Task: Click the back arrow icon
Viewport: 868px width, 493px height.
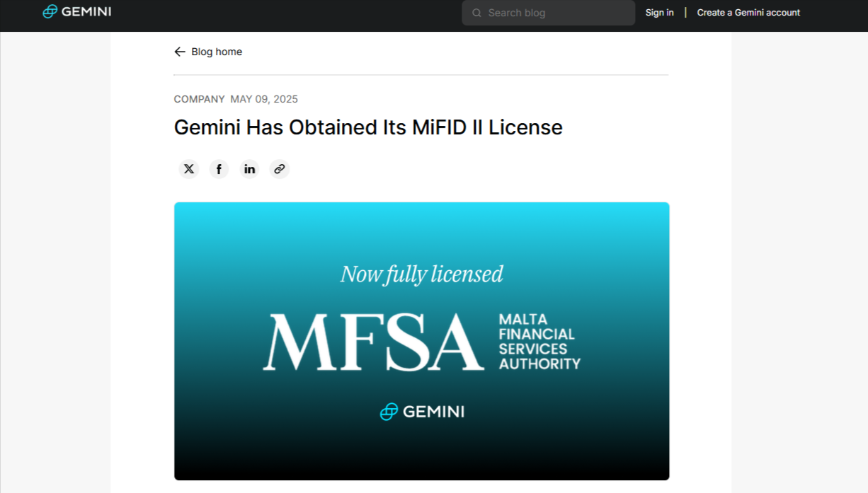Action: [180, 52]
